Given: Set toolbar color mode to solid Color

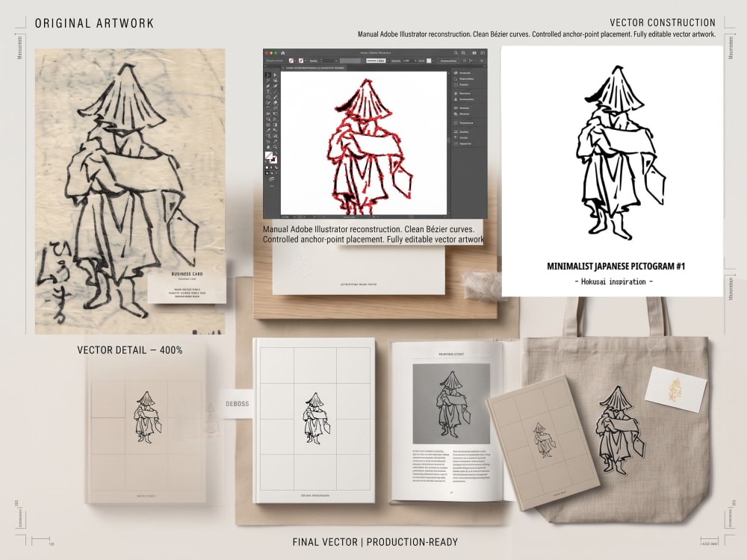Looking at the screenshot, I should coord(267,167).
